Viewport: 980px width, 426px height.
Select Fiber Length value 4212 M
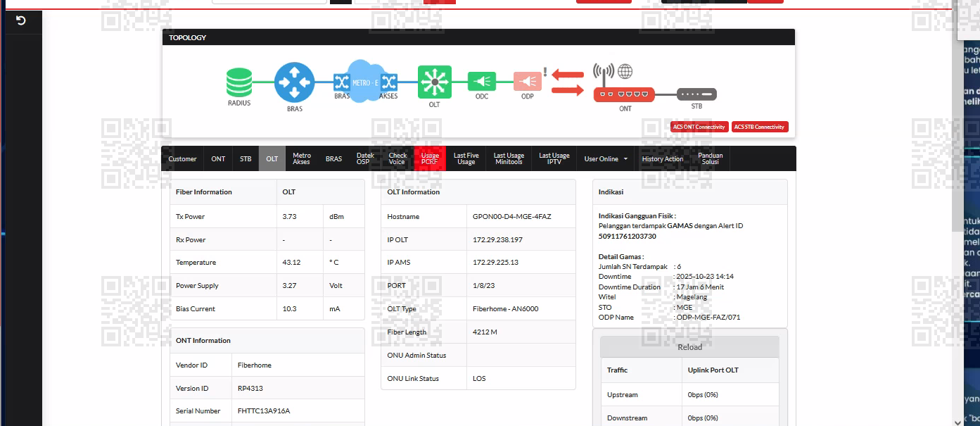point(485,332)
